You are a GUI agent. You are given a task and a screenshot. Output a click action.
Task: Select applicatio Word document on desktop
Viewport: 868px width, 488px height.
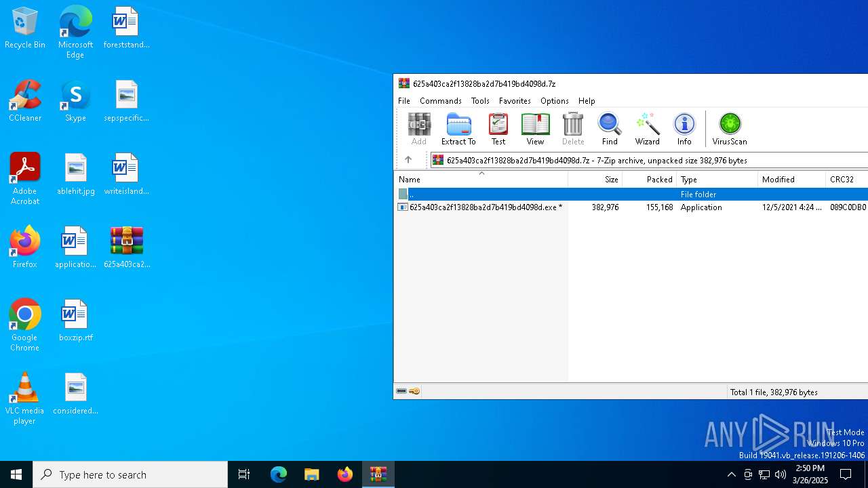pyautogui.click(x=75, y=247)
